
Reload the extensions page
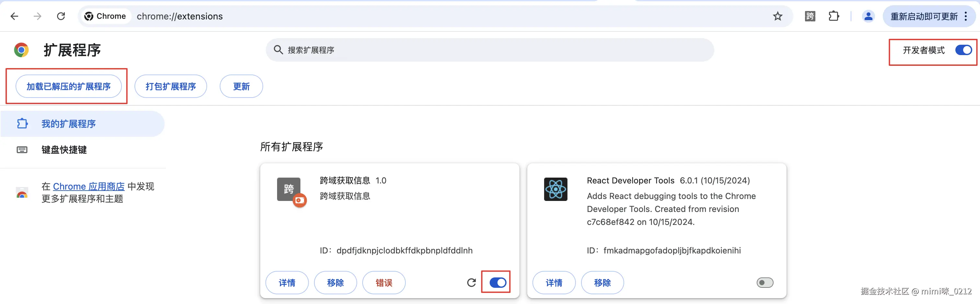61,16
